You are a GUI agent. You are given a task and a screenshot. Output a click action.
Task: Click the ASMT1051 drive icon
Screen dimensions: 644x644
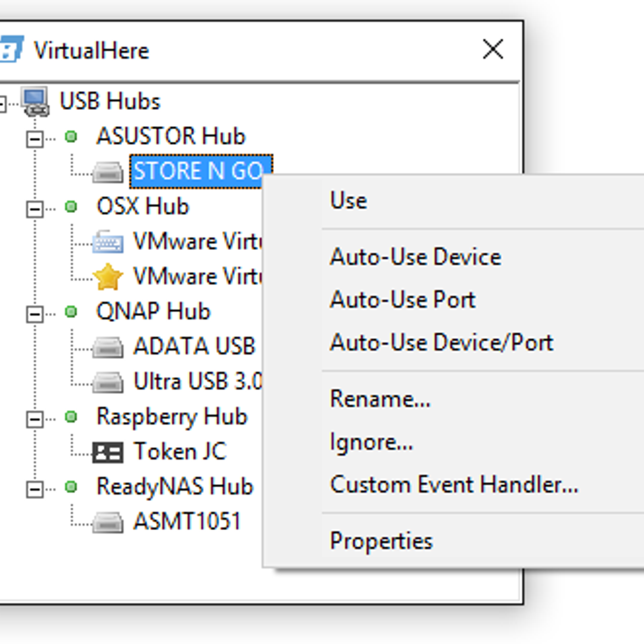[108, 522]
